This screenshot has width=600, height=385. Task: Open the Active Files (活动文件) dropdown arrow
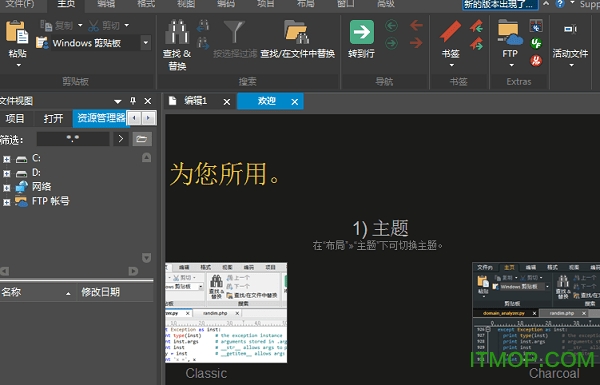pyautogui.click(x=571, y=65)
